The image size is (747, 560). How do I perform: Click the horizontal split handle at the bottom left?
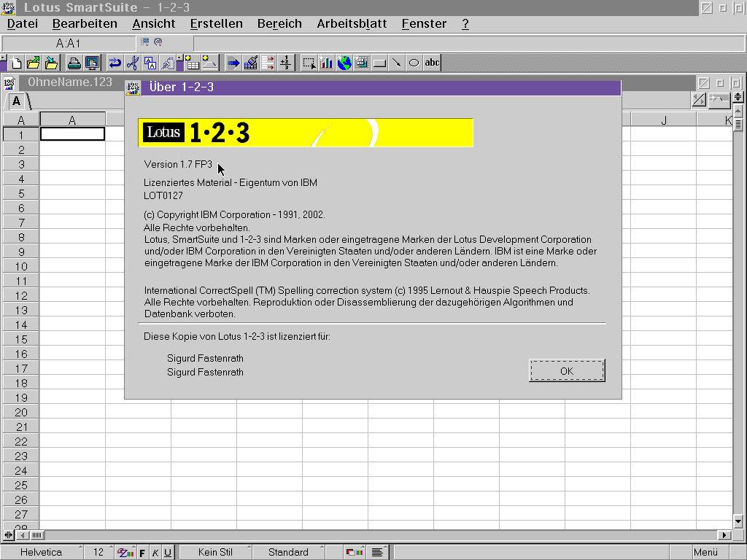click(8, 535)
